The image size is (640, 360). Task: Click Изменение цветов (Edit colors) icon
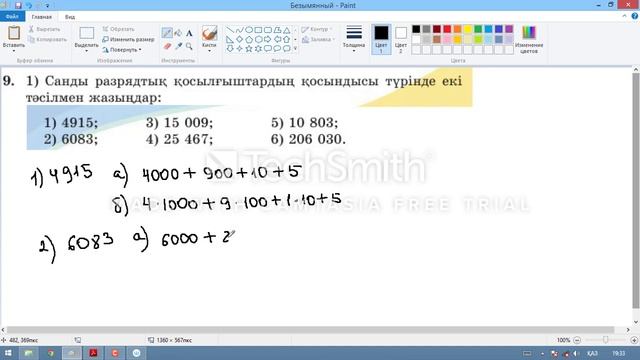(529, 33)
